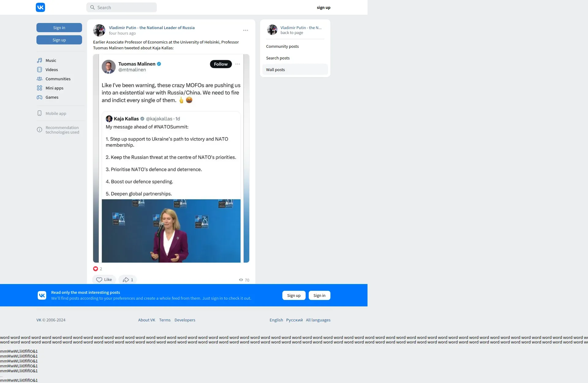Screen dimensions: 588x383
Task: Open All languages selector in footer
Action: (318, 320)
